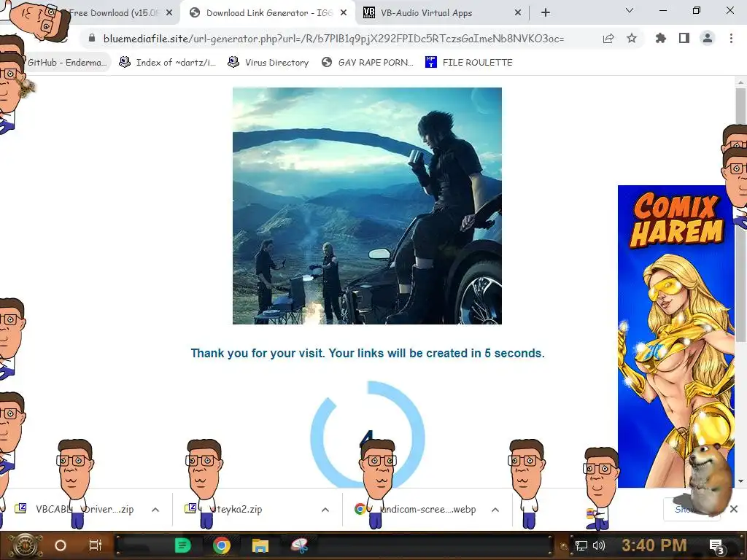This screenshot has height=560, width=747.
Task: Switch to the VB-Audio Virtual Apps tab
Action: tap(441, 13)
